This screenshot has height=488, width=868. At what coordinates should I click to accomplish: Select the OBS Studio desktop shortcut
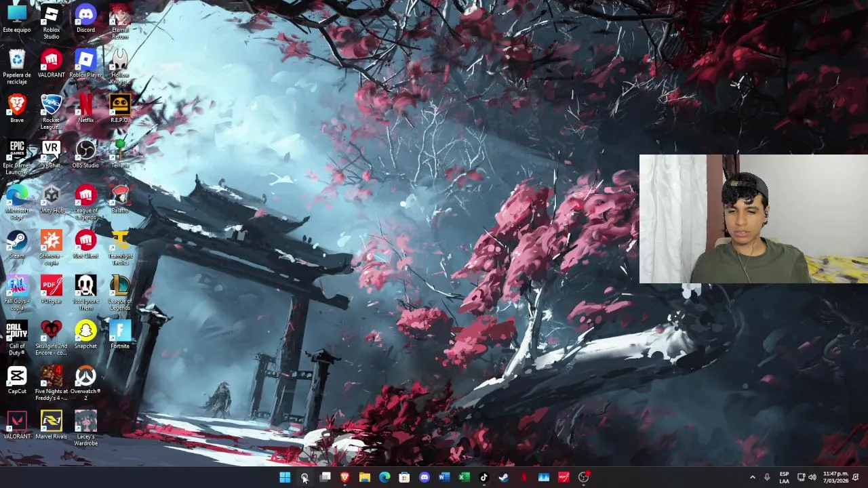[x=85, y=154]
